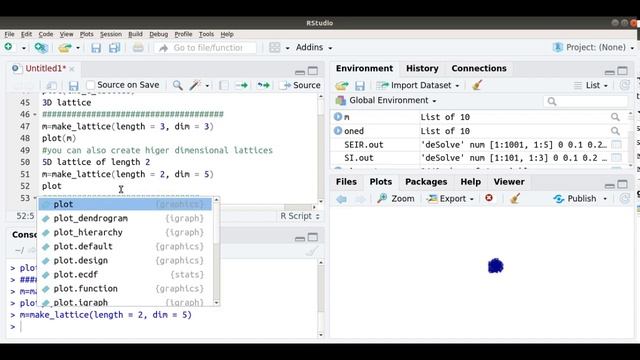Inspect object oned with its magnifier icon
Image resolution: width=640 pixels, height=360 pixels.
pos(615,131)
